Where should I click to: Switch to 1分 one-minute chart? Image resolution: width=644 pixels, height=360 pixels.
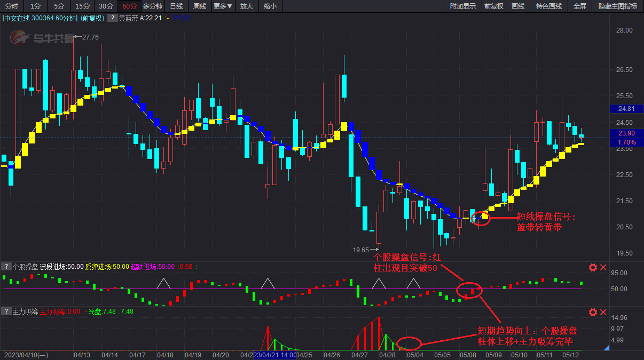pos(35,6)
